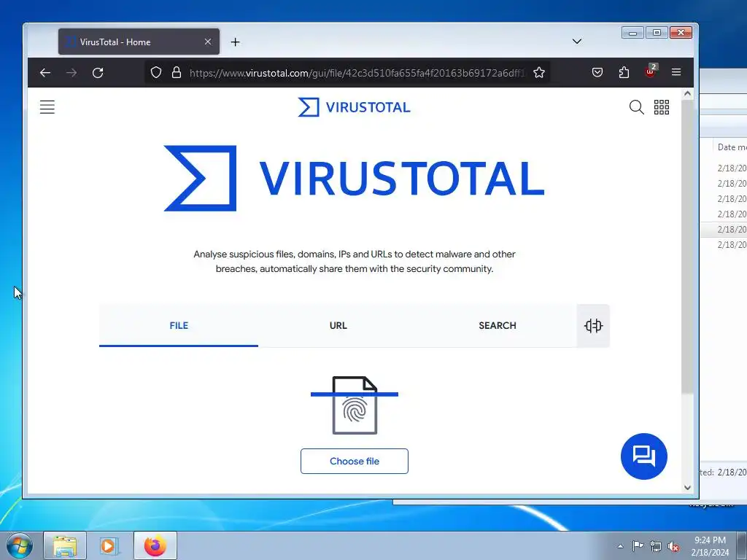This screenshot has width=747, height=560.
Task: Click the Firefox taskbar icon
Action: pos(155,545)
